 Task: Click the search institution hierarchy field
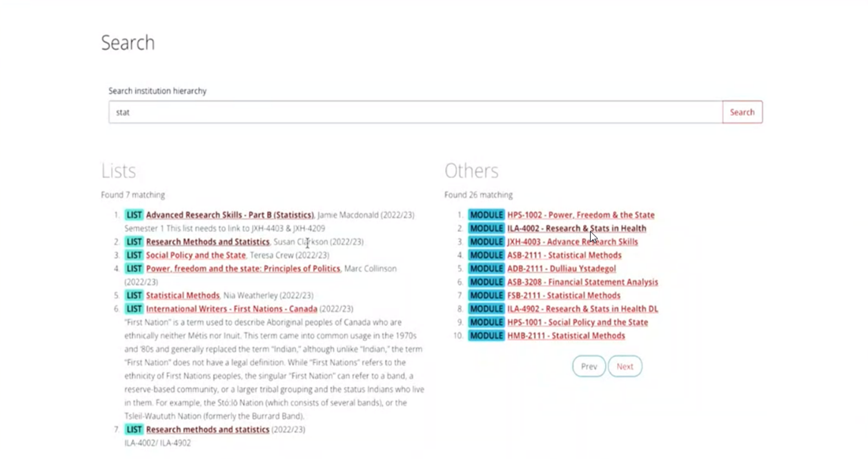pos(415,113)
